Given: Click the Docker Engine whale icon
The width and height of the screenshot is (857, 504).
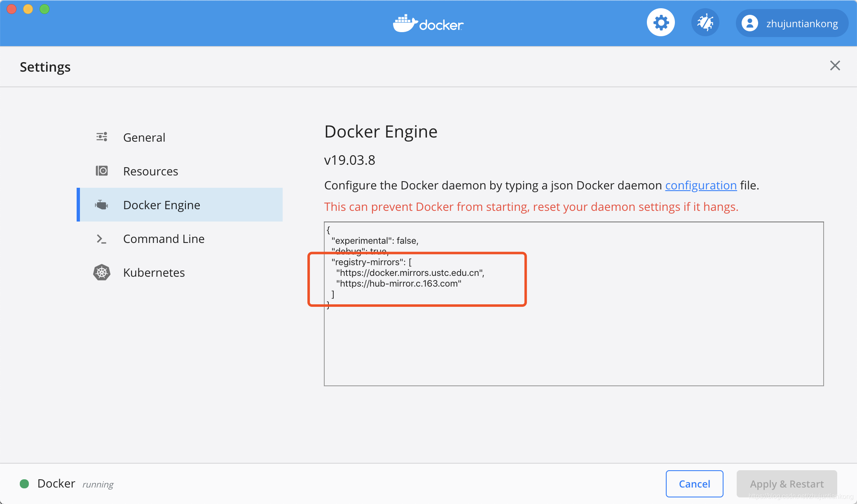Looking at the screenshot, I should point(101,205).
